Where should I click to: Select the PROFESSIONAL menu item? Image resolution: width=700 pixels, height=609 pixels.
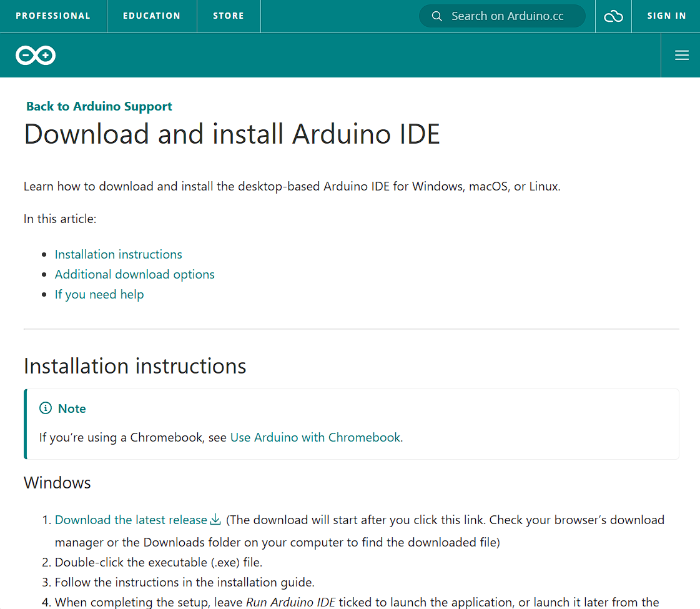click(53, 16)
